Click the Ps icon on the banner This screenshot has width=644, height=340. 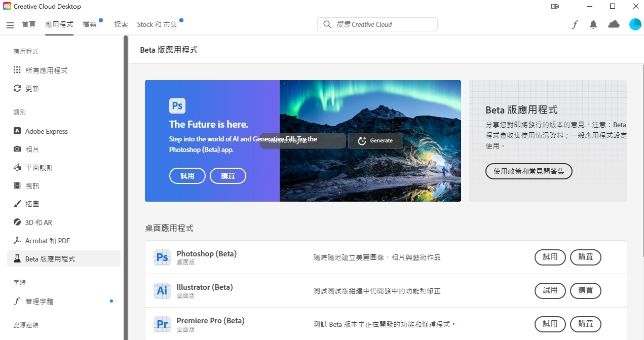(177, 105)
